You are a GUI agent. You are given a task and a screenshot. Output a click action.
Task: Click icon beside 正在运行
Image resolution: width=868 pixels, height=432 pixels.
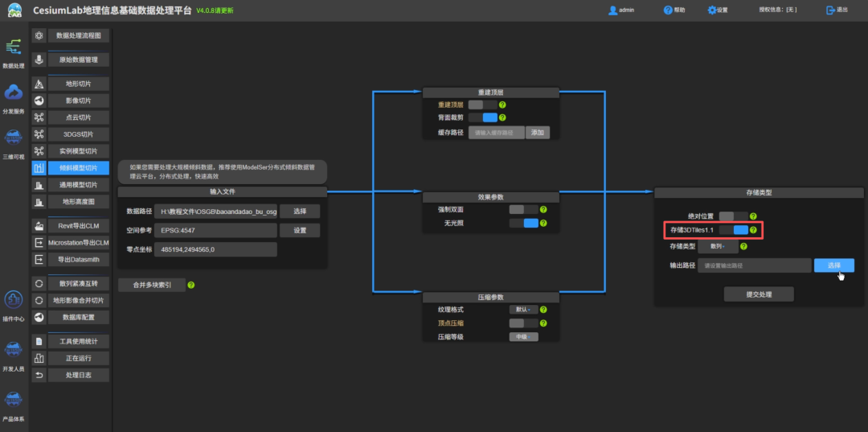coord(39,358)
